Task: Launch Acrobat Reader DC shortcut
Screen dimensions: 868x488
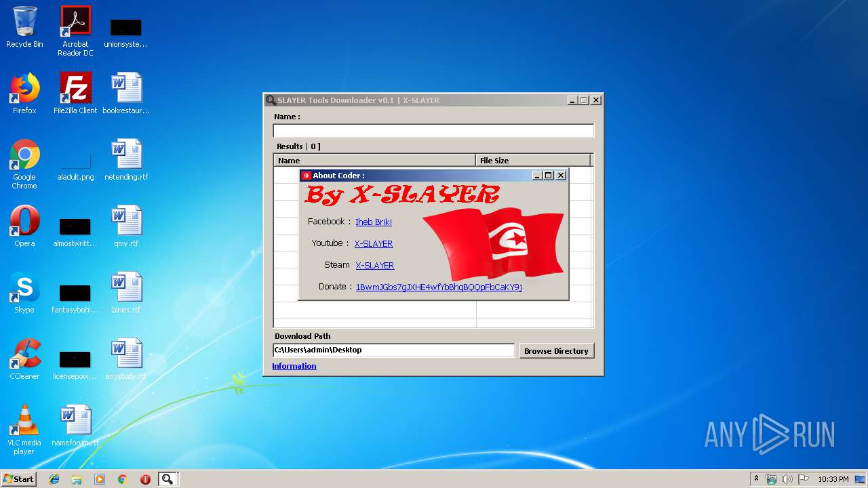Action: point(75,31)
